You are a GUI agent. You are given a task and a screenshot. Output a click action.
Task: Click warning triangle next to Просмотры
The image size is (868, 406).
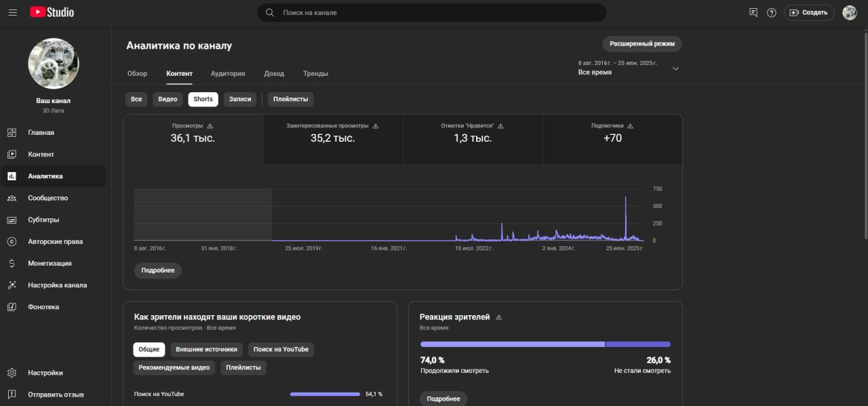tap(210, 126)
